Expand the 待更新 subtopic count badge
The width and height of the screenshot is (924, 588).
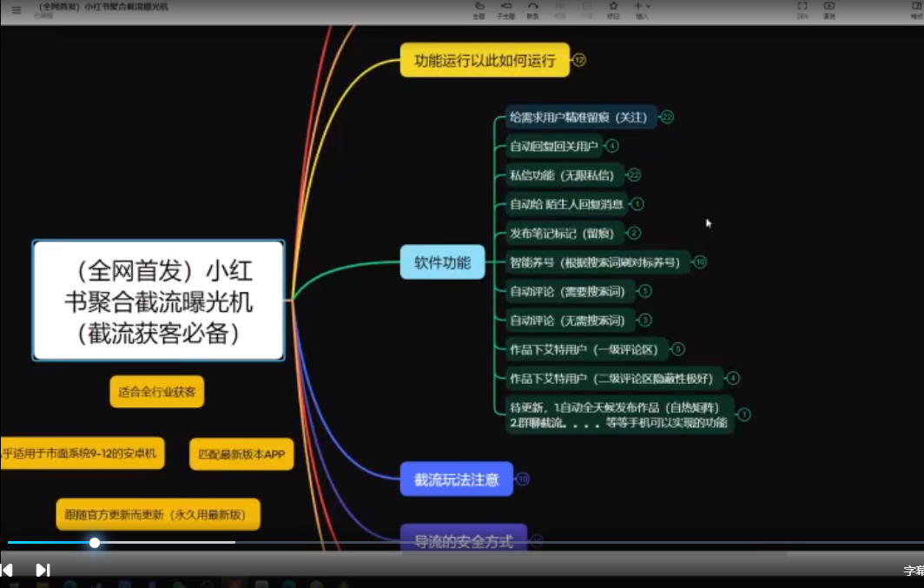click(744, 415)
